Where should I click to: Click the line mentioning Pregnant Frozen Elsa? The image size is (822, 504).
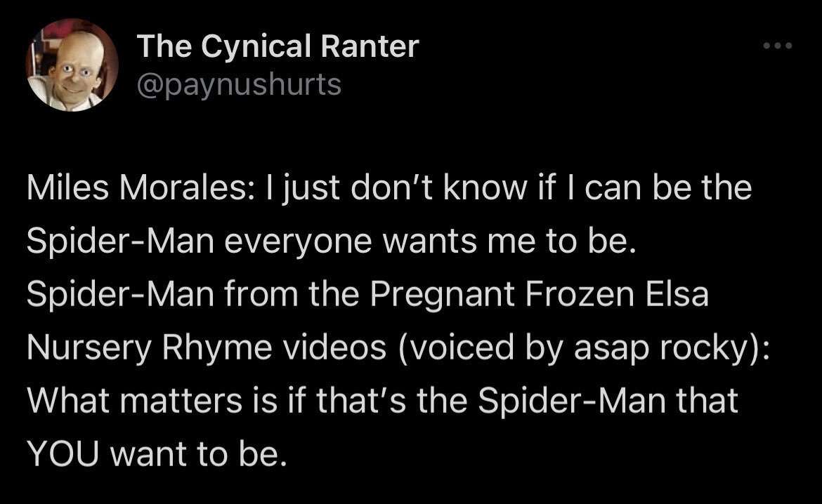pyautogui.click(x=367, y=294)
